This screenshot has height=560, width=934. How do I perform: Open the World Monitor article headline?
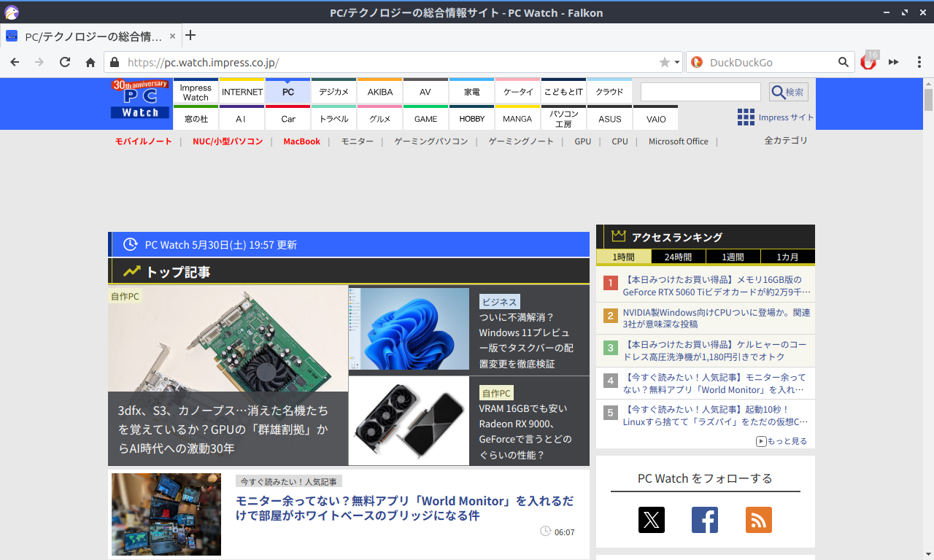pyautogui.click(x=404, y=508)
